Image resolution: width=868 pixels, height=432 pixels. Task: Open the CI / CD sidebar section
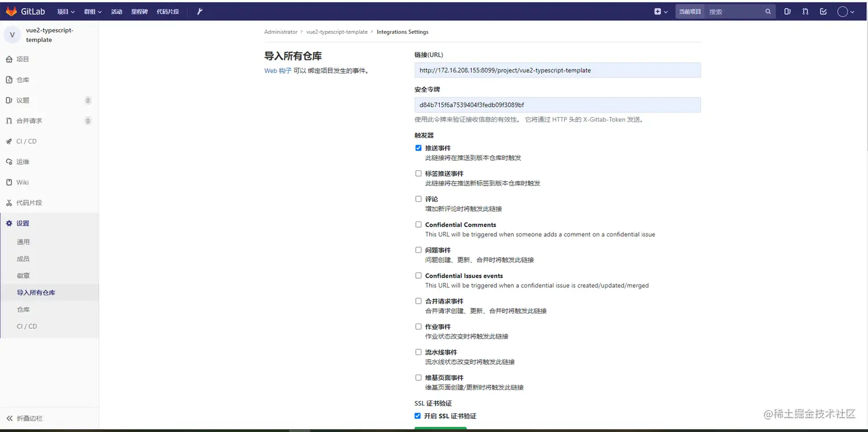click(26, 141)
